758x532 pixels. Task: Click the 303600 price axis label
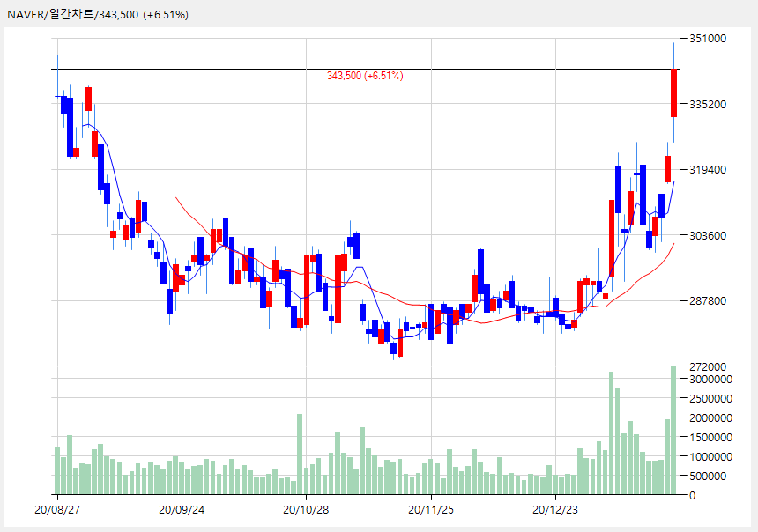coord(707,235)
